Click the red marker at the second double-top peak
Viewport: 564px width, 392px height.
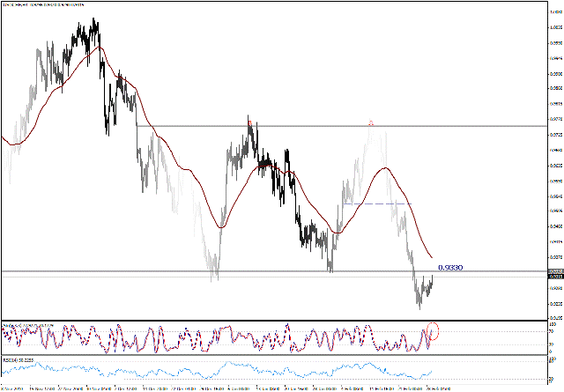(x=371, y=123)
